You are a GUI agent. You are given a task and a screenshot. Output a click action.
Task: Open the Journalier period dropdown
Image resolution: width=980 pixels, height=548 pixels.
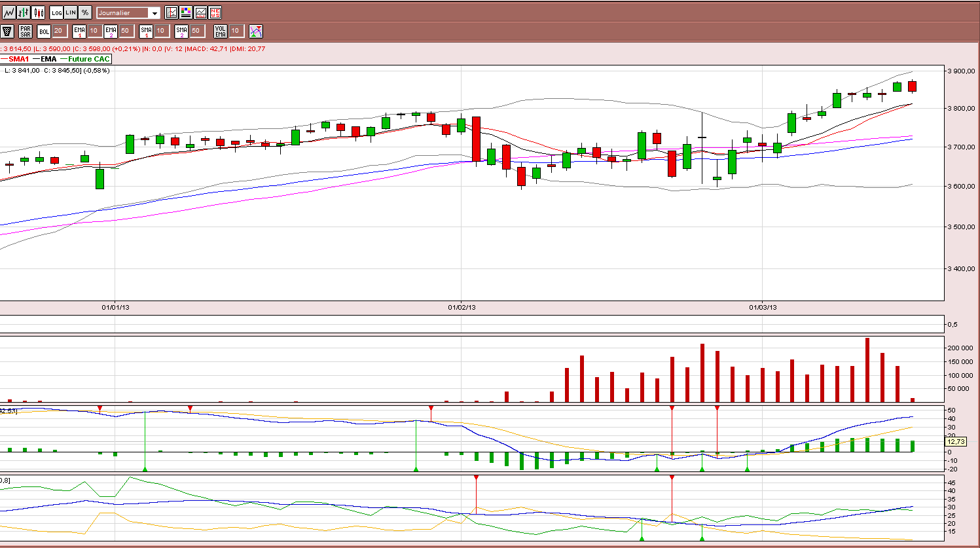click(128, 12)
